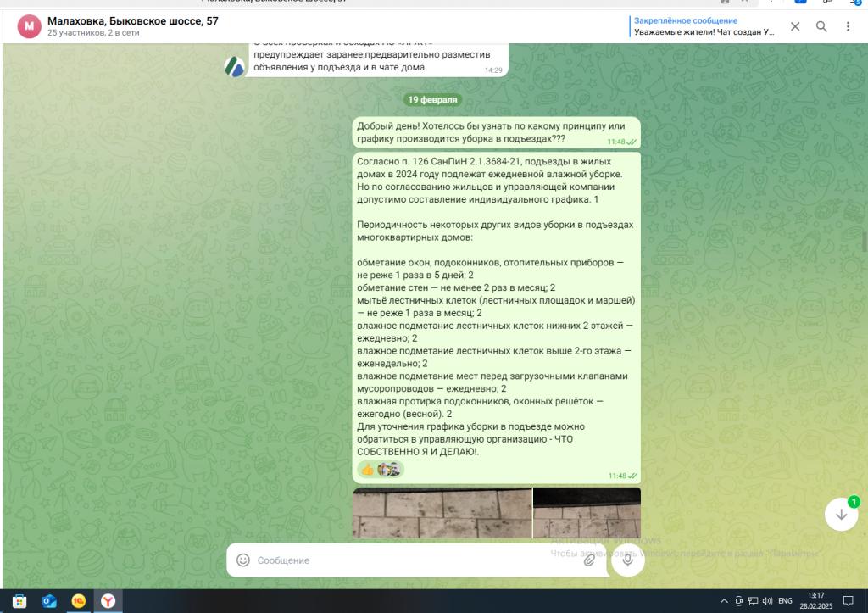
Task: Click the attach file paperclip icon
Action: (x=589, y=560)
